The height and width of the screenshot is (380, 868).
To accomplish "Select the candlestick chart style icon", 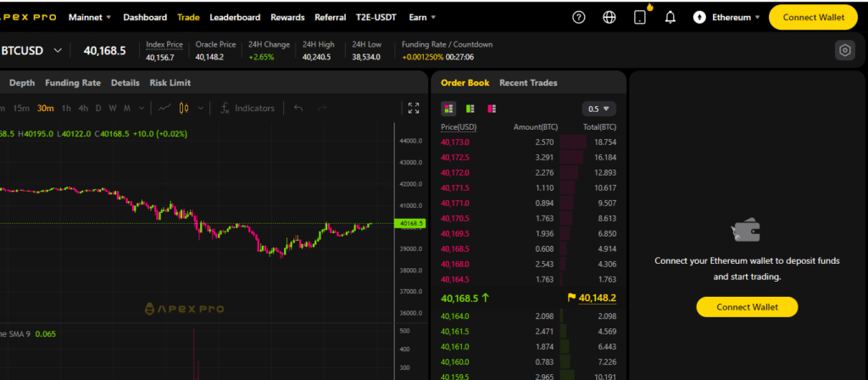I will tap(184, 108).
